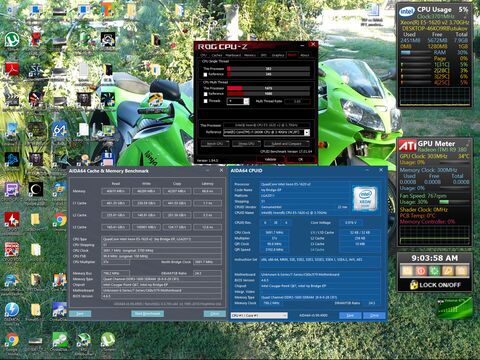Click Start Benchmark in AIDA64 benchmark window
Image resolution: width=480 pixels, height=360 pixels.
[x=148, y=314]
